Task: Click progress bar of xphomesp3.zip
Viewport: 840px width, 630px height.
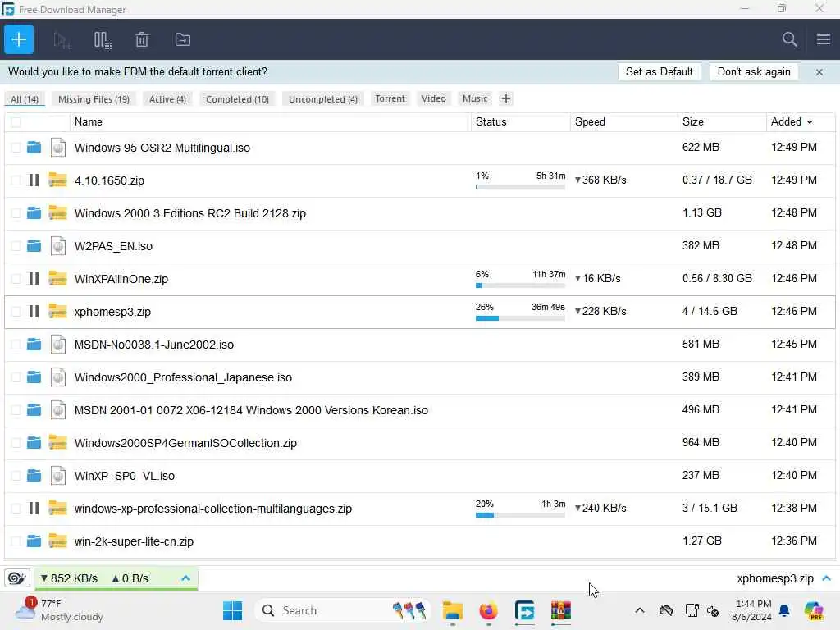Action: (520, 318)
